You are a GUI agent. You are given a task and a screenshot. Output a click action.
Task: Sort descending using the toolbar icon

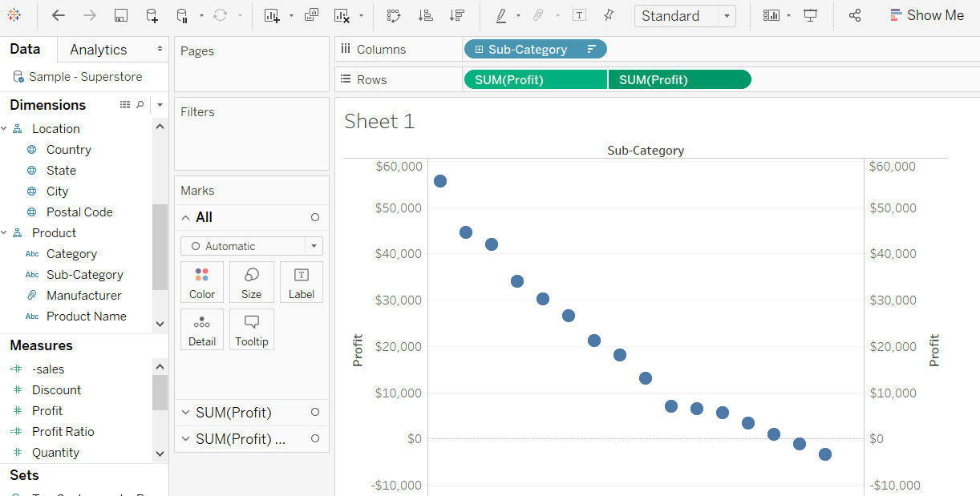pos(457,15)
